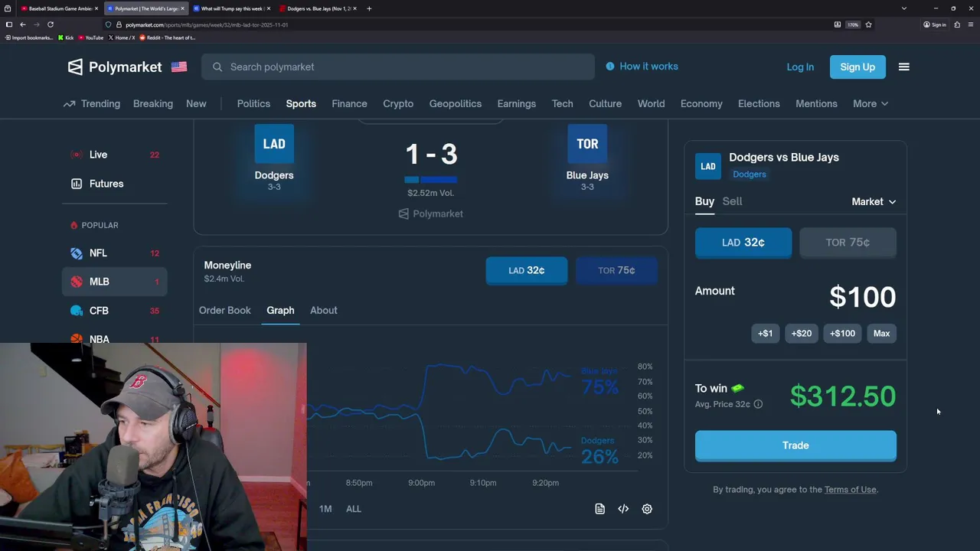980x551 pixels.
Task: Click the MLB baseball icon
Action: click(76, 282)
